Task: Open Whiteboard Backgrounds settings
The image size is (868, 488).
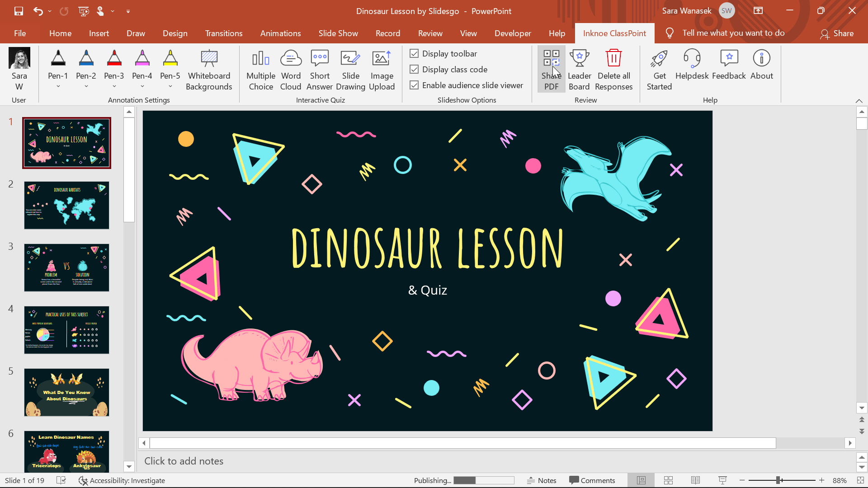Action: (x=209, y=70)
